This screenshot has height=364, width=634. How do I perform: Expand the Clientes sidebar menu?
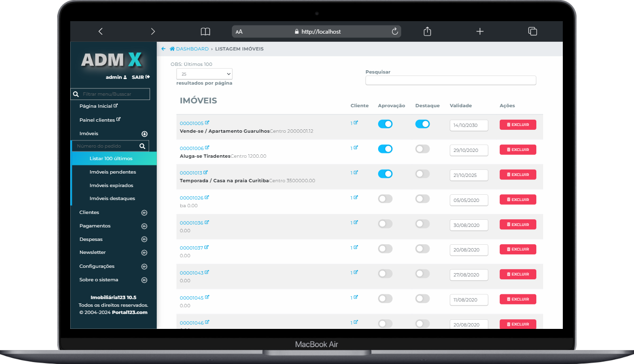tap(144, 213)
